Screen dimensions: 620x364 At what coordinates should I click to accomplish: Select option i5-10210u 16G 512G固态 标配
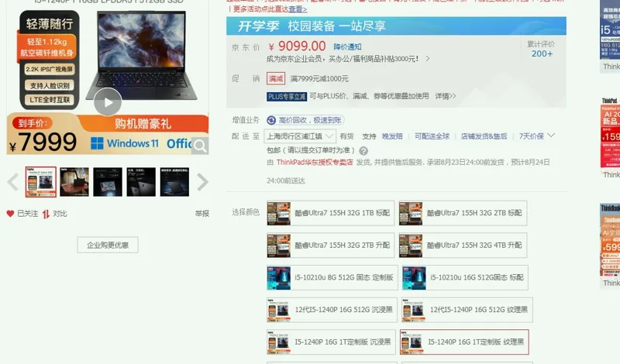pos(465,278)
